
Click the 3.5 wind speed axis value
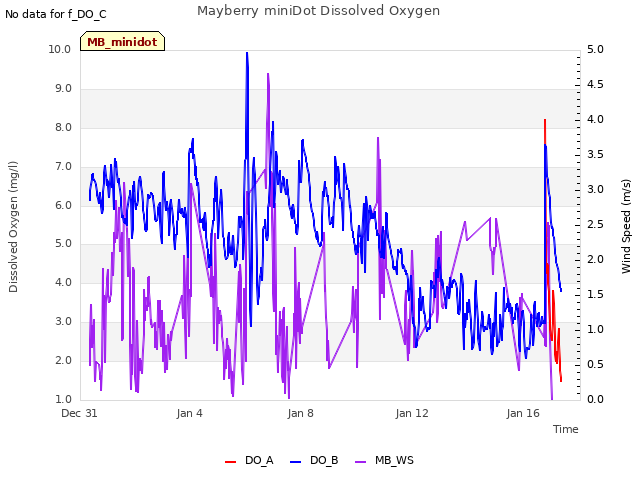pos(595,154)
